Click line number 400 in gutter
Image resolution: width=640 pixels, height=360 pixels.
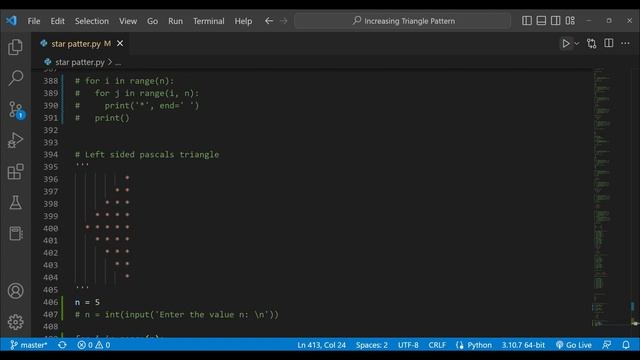51,228
